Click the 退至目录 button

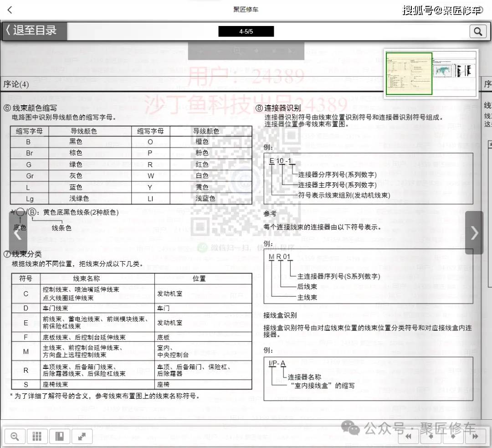coord(34,31)
